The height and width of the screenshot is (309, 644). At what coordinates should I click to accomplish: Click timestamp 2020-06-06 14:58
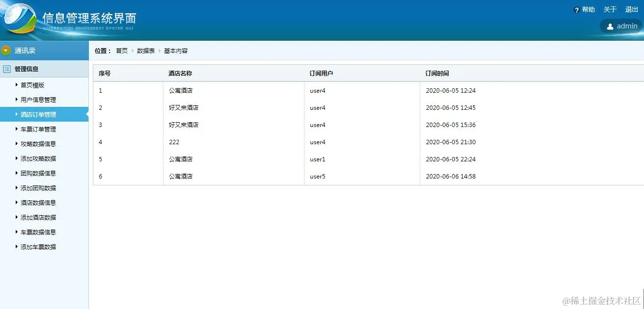pos(450,177)
